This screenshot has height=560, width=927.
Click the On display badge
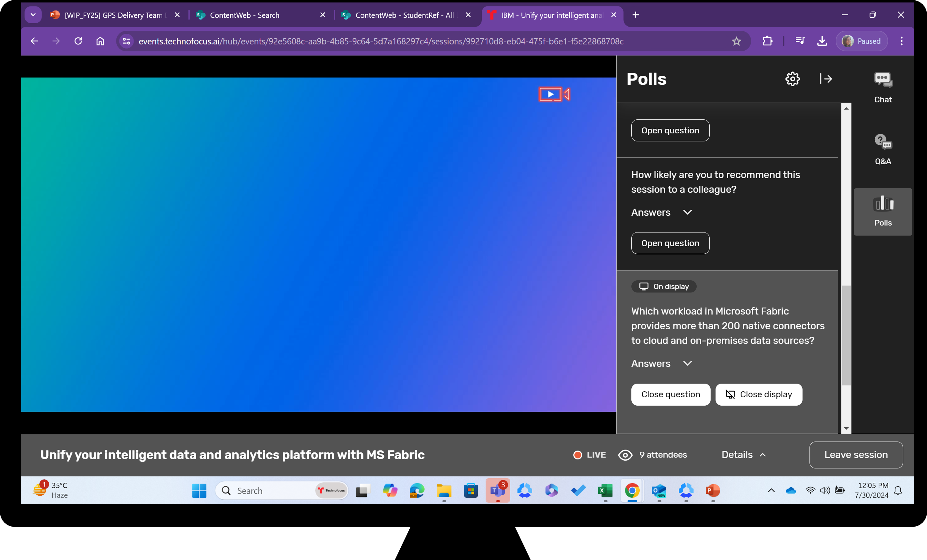[x=664, y=286]
